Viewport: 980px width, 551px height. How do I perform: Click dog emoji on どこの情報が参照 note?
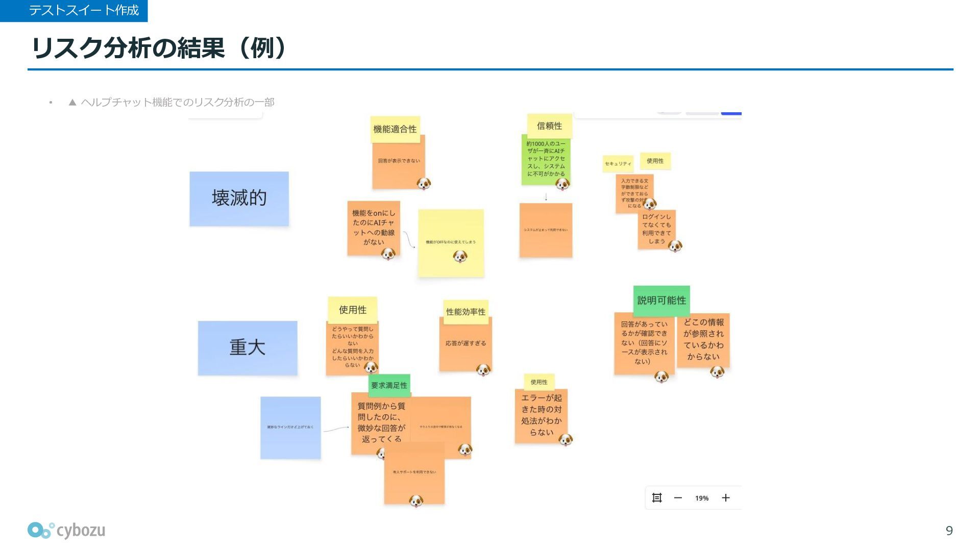pos(717,372)
